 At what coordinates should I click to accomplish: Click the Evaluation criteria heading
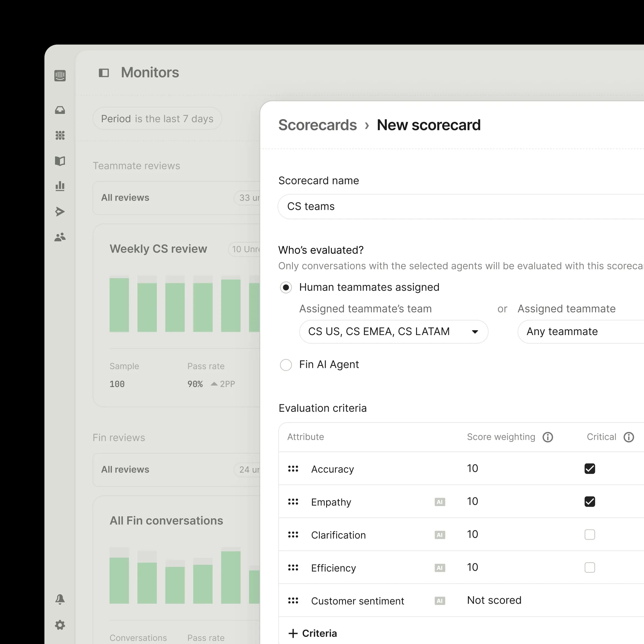tap(322, 408)
